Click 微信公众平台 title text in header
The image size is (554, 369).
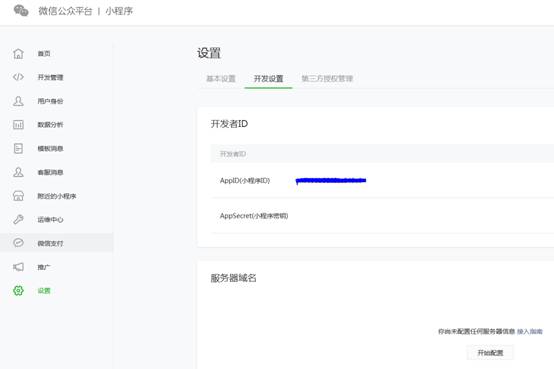65,11
